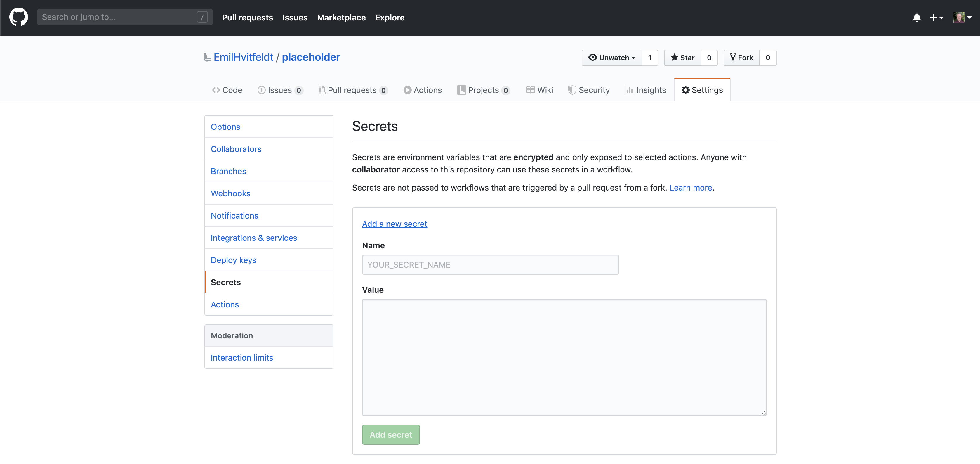Open the EmilHvitfeldt user profile link
The width and height of the screenshot is (980, 464).
(243, 57)
